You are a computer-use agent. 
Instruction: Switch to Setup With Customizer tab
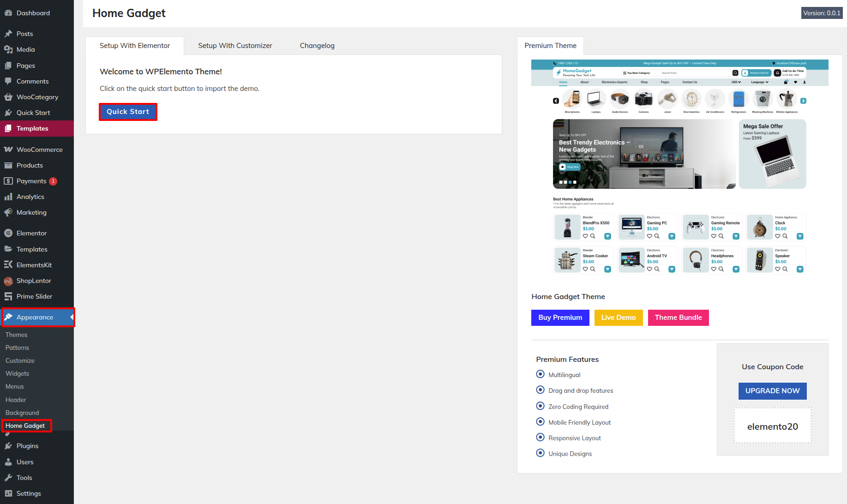click(235, 46)
